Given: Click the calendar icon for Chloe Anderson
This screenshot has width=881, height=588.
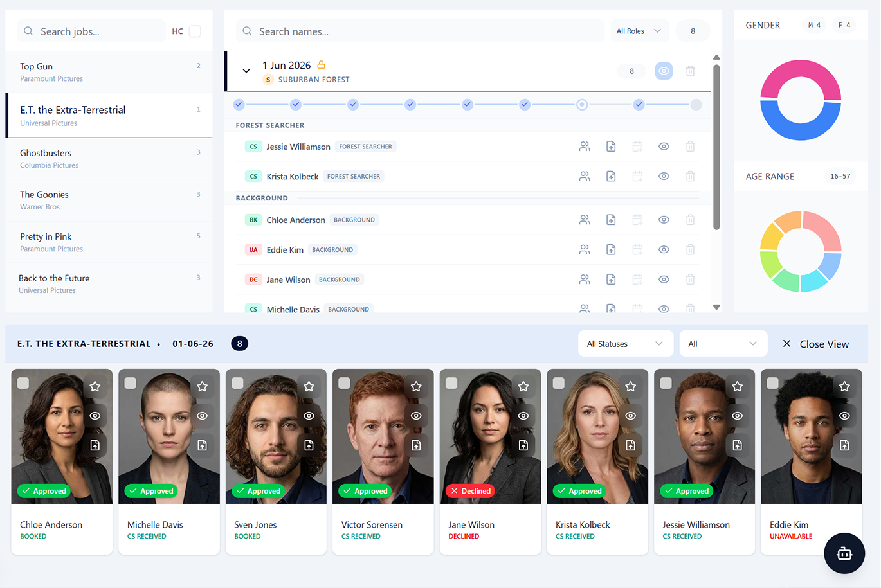Looking at the screenshot, I should pos(637,220).
